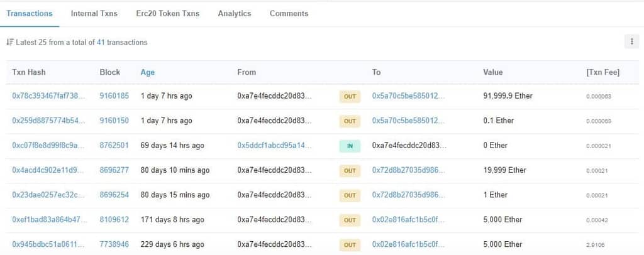Switch to the Analytics tab
The height and width of the screenshot is (255, 644).
[235, 14]
